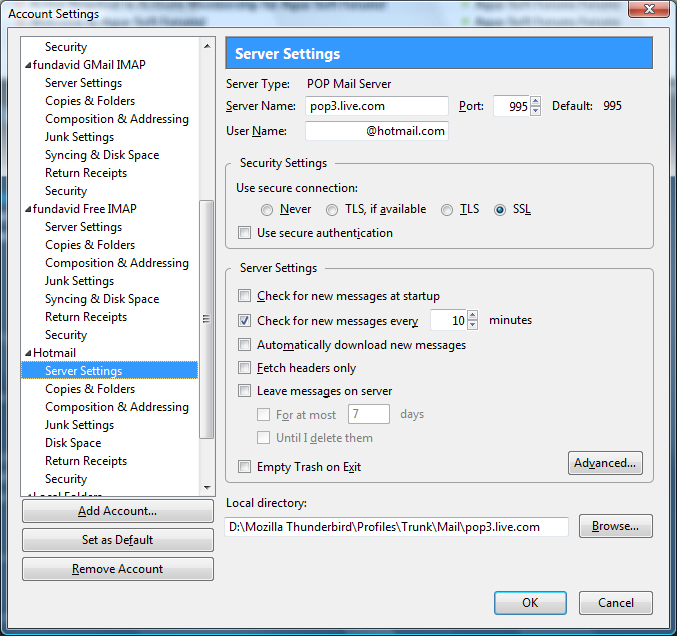Click the Advanced... button
The width and height of the screenshot is (677, 636).
[605, 463]
